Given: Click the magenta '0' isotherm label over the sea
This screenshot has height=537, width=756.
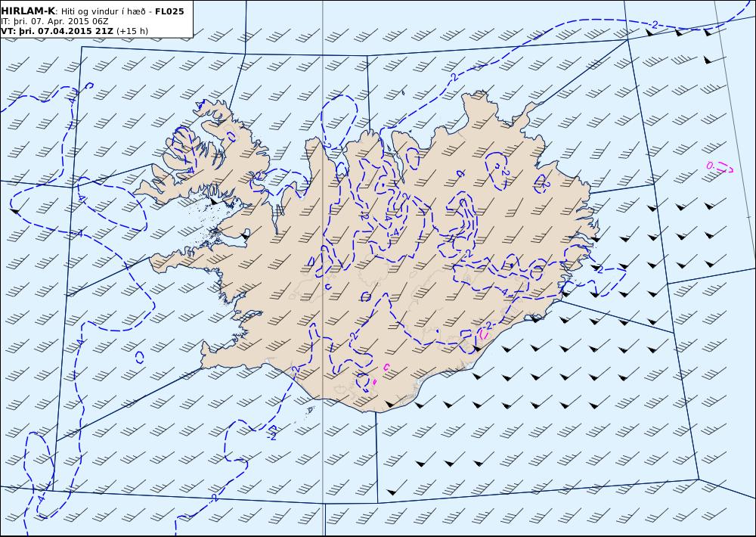Looking at the screenshot, I should click(709, 166).
